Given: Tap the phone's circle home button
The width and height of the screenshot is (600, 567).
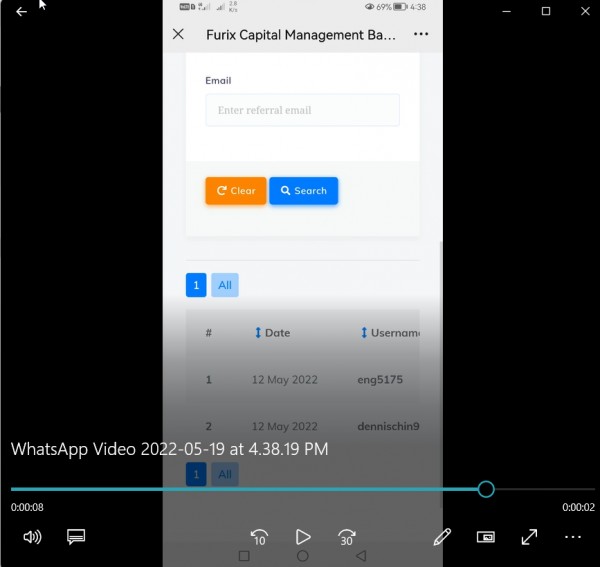Looking at the screenshot, I should [303, 556].
